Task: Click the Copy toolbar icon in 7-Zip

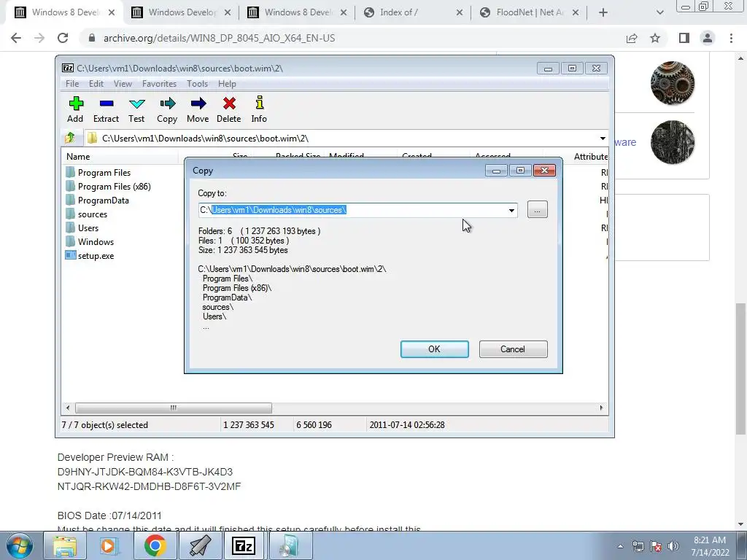Action: click(167, 109)
